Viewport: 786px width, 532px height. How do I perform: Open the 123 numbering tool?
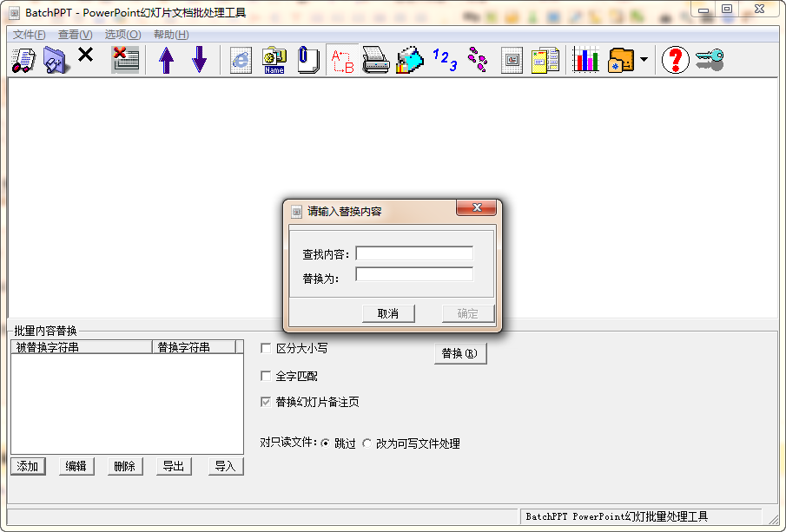[445, 60]
